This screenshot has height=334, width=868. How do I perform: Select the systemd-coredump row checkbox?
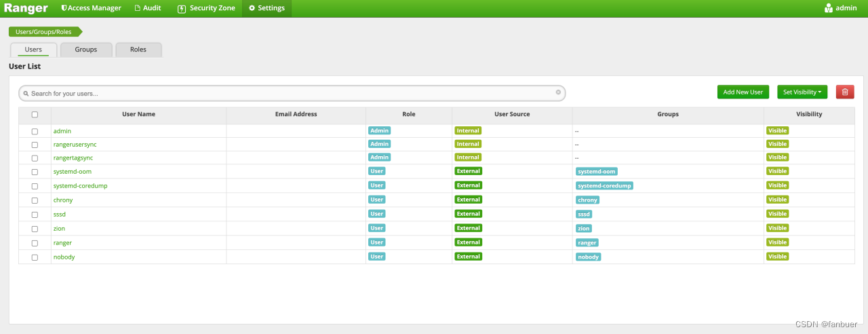pyautogui.click(x=35, y=186)
